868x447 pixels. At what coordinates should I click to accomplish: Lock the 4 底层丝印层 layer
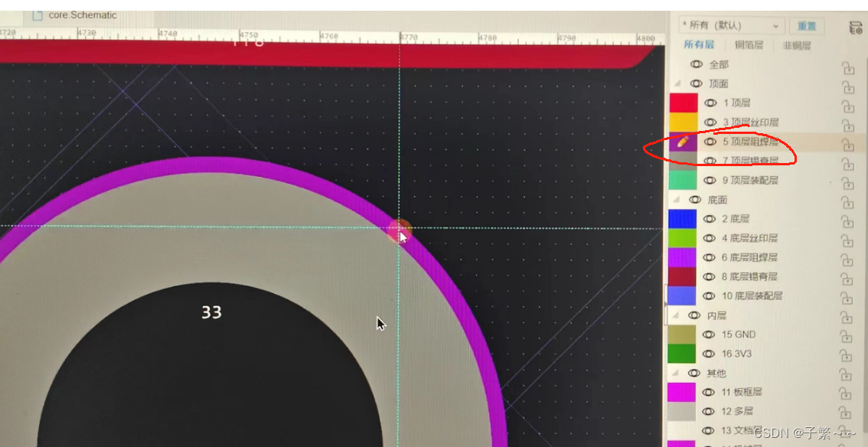847,241
